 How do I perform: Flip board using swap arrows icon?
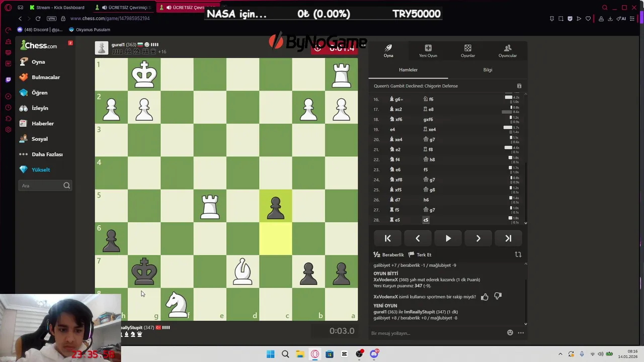[x=518, y=255]
